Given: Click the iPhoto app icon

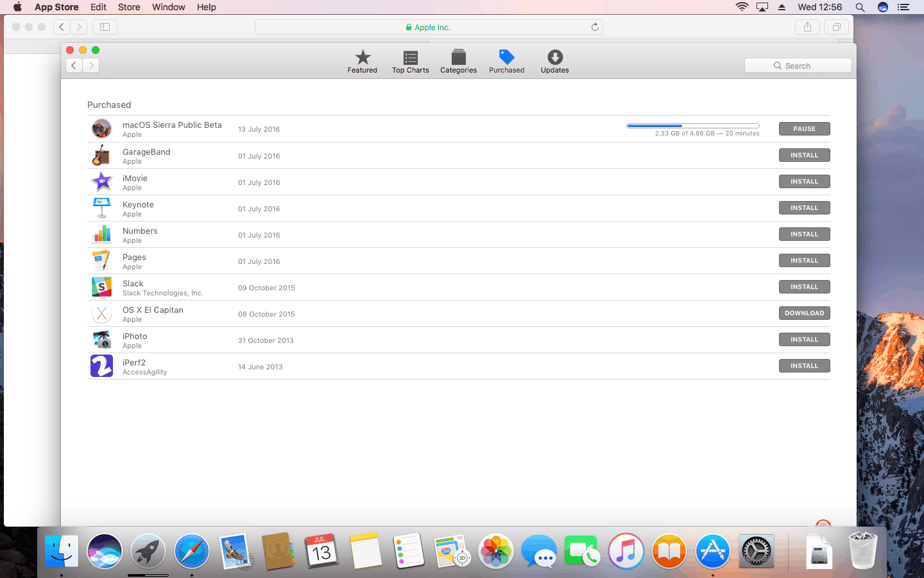Looking at the screenshot, I should [x=101, y=340].
